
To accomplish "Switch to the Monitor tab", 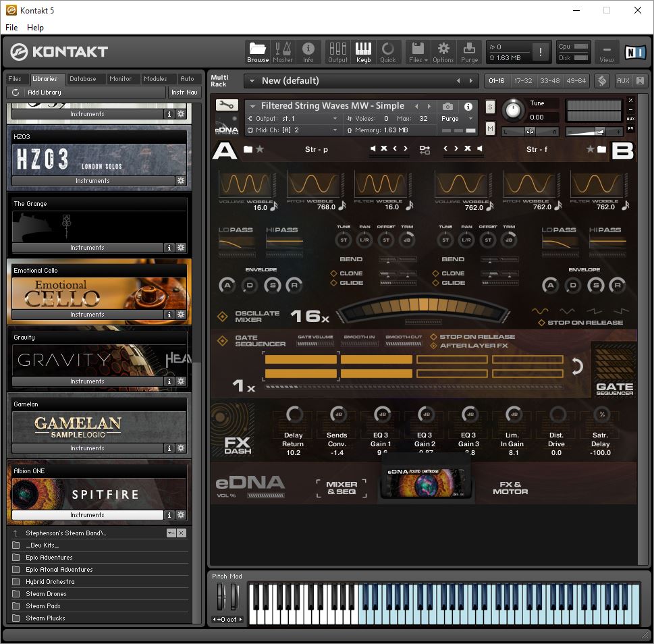I will click(120, 79).
